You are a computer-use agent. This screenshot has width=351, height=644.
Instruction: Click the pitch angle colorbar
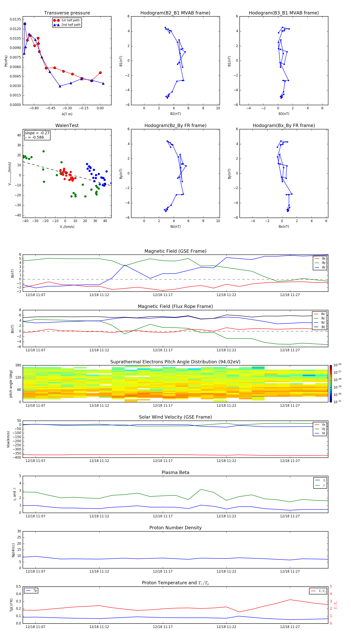(331, 383)
